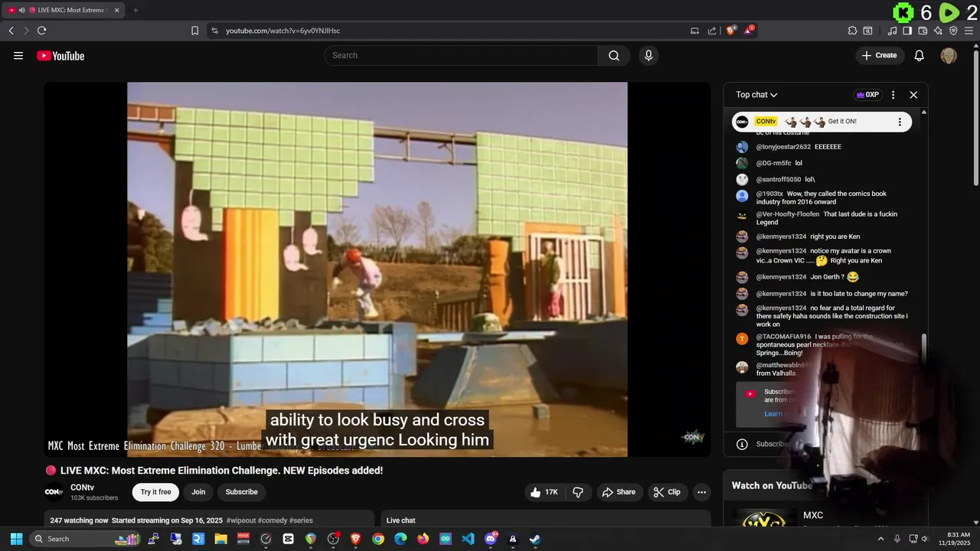Open Discord from the taskbar

pos(491,539)
